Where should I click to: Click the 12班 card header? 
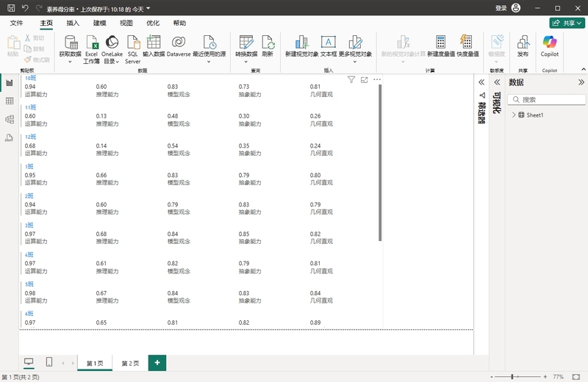30,137
